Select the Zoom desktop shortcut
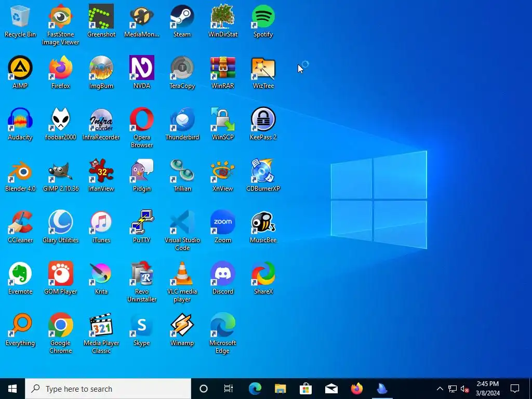Viewport: 532px width, 399px height. click(222, 222)
